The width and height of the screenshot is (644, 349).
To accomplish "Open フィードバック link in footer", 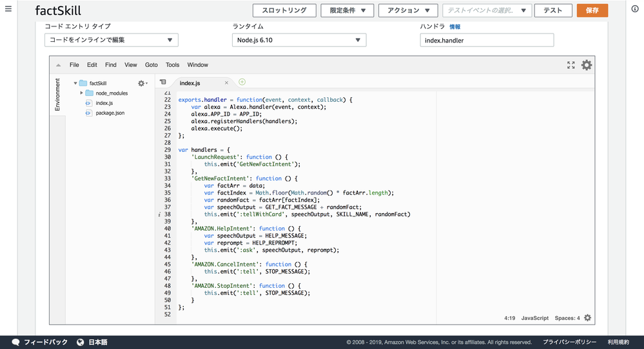I will tap(46, 342).
